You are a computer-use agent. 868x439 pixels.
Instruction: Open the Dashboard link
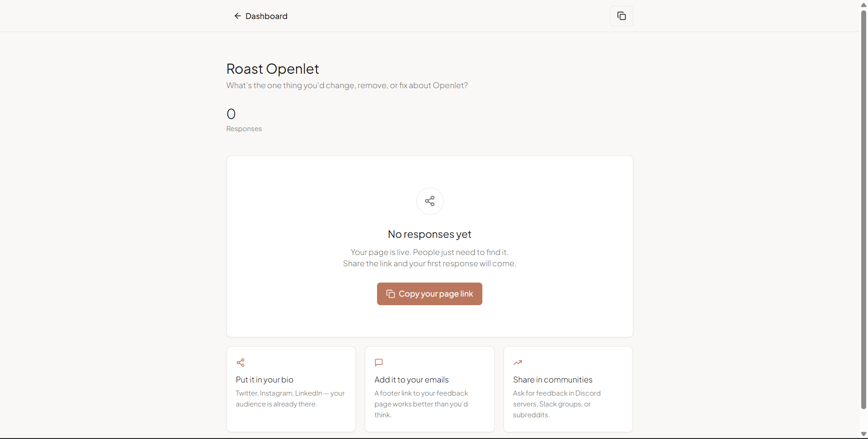pyautogui.click(x=266, y=16)
